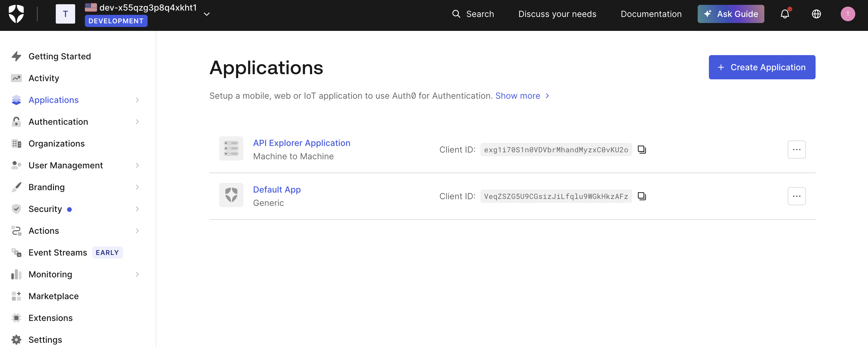Click the Create Application button
This screenshot has height=347, width=868.
pyautogui.click(x=762, y=67)
